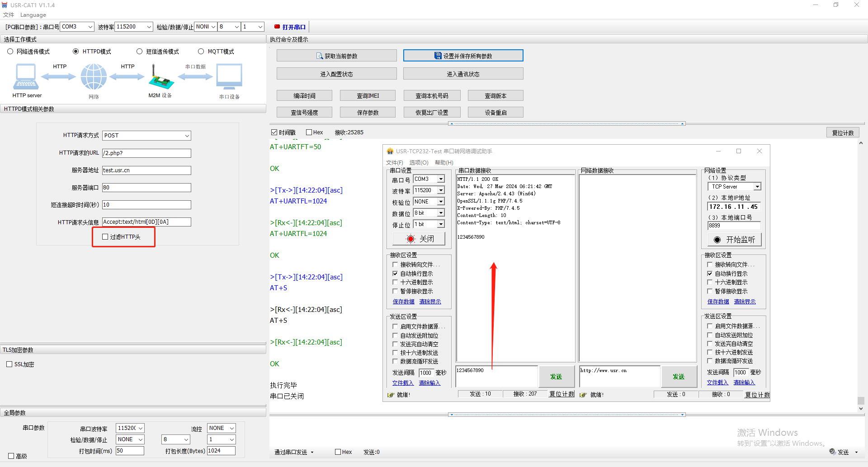This screenshot has width=868, height=467.
Task: Click the 设备重启 button
Action: pyautogui.click(x=495, y=113)
